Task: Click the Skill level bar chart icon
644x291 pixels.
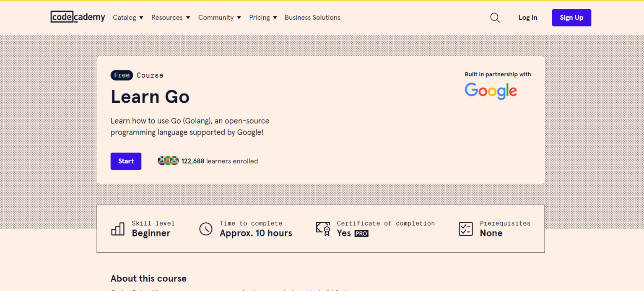Action: point(118,229)
